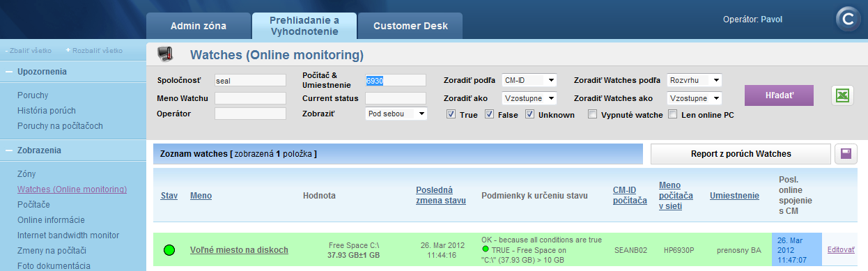Click the Hľadať search button

779,95
